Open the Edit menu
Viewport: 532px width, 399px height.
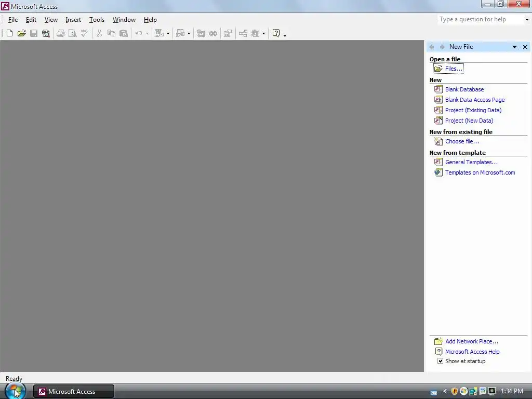31,20
